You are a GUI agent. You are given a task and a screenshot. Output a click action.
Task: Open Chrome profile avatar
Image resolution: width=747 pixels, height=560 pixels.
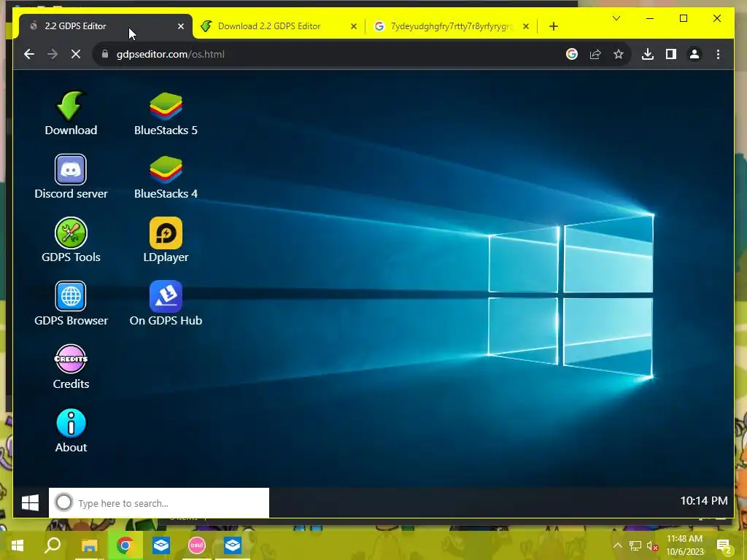click(x=694, y=54)
